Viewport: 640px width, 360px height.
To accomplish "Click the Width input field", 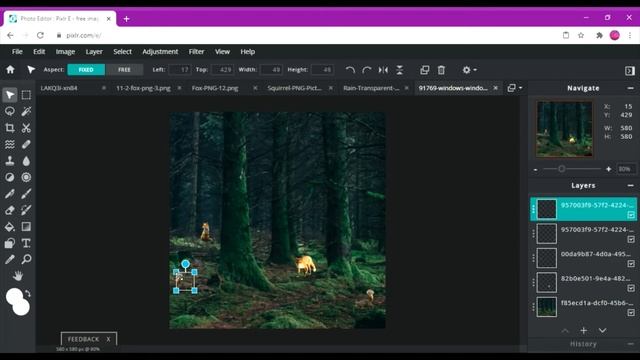I will point(271,70).
